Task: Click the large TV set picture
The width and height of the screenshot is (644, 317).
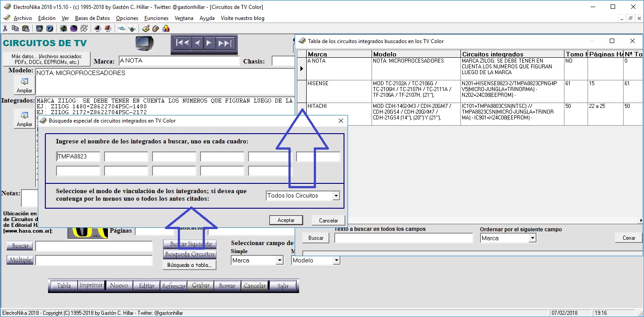Action: point(144,44)
